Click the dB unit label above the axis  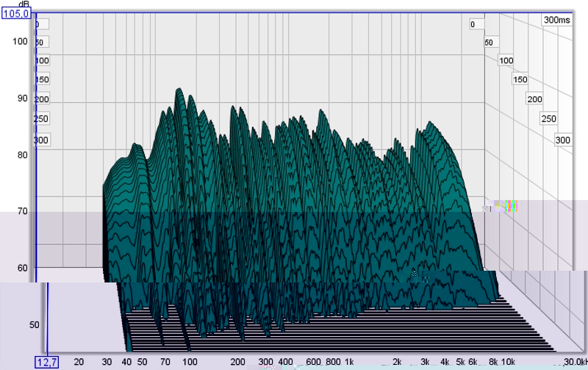coord(24,4)
